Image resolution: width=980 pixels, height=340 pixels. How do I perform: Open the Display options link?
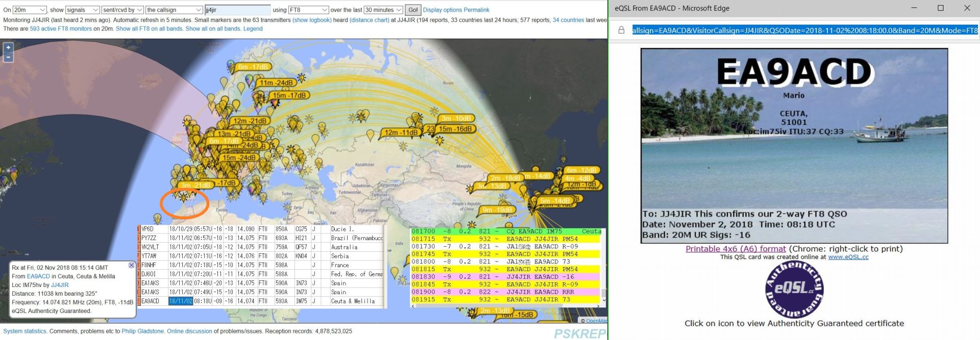pos(442,10)
